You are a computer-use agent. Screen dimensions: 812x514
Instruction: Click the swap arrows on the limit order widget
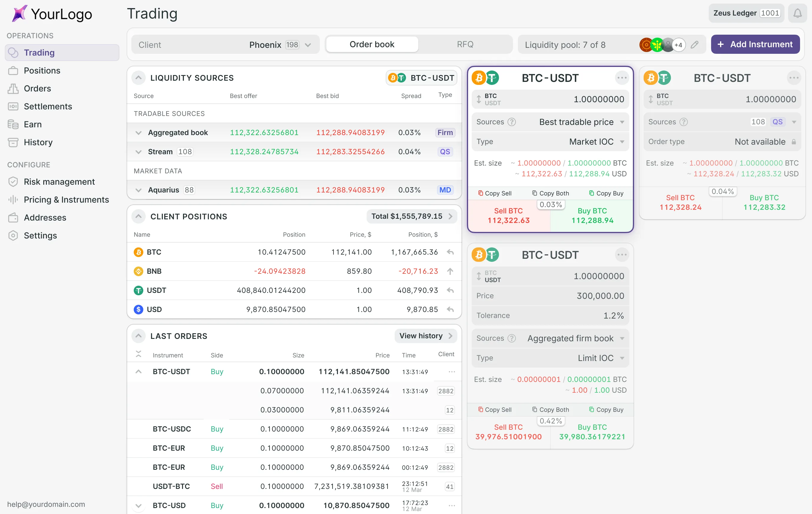point(479,276)
